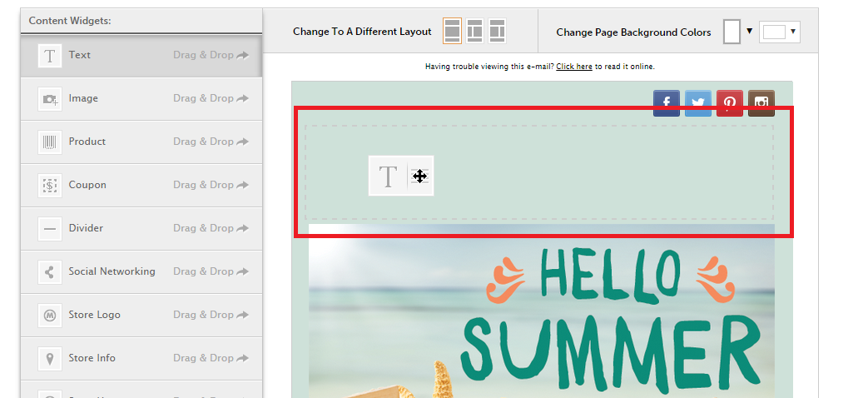868x398 pixels.
Task: Switch to the single-column layout option
Action: click(x=452, y=32)
